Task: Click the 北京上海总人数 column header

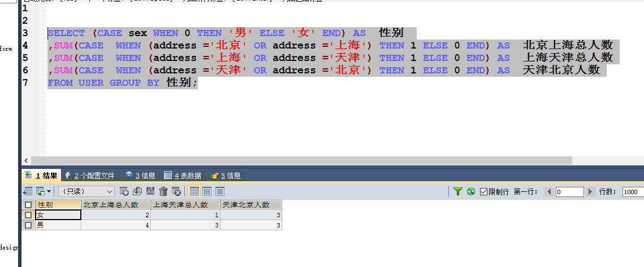Action: coord(116,205)
